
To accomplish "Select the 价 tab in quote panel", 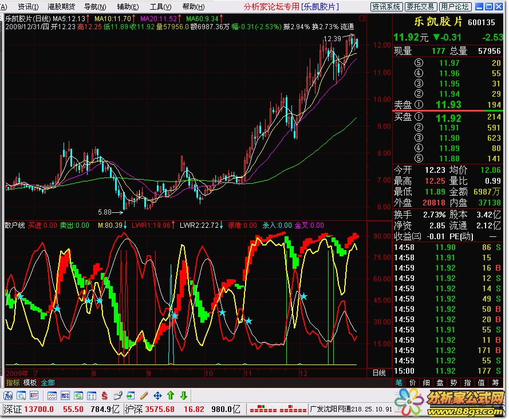I will coord(413,383).
